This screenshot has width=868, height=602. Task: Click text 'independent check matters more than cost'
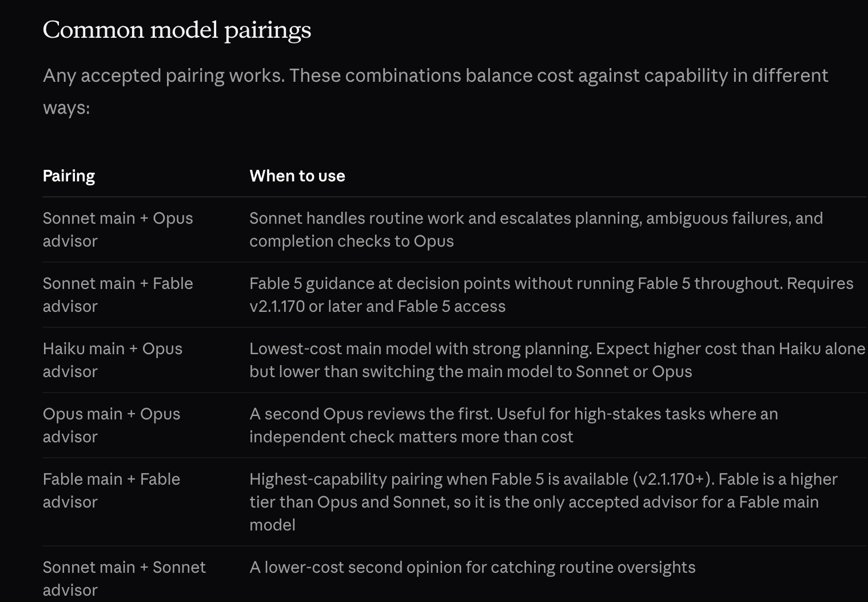pyautogui.click(x=411, y=437)
